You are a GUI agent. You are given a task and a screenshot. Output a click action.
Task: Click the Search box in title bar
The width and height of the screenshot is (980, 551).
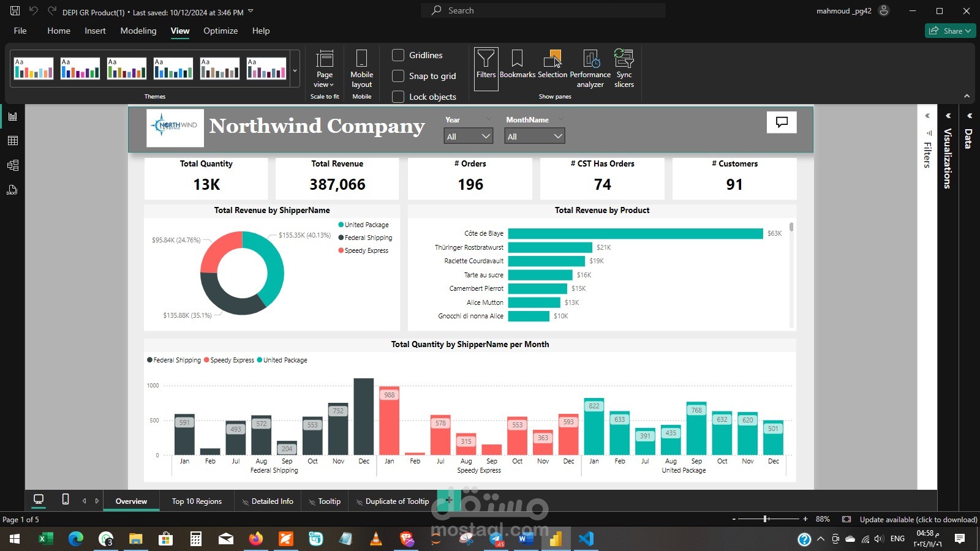pyautogui.click(x=543, y=10)
